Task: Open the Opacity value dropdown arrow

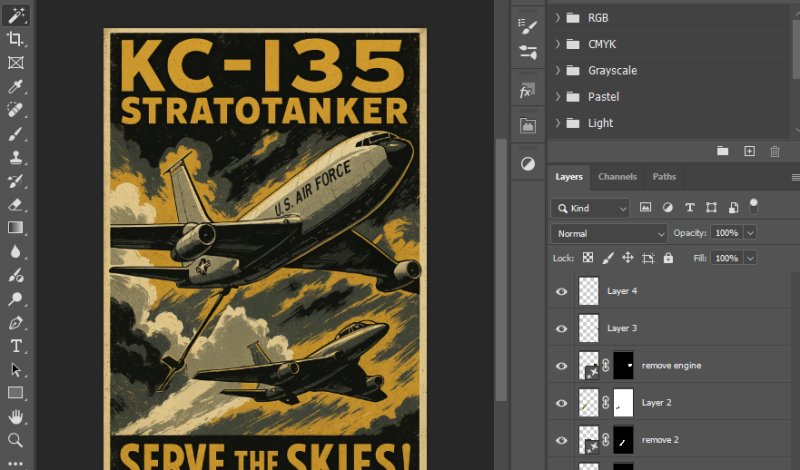Action: tap(751, 233)
